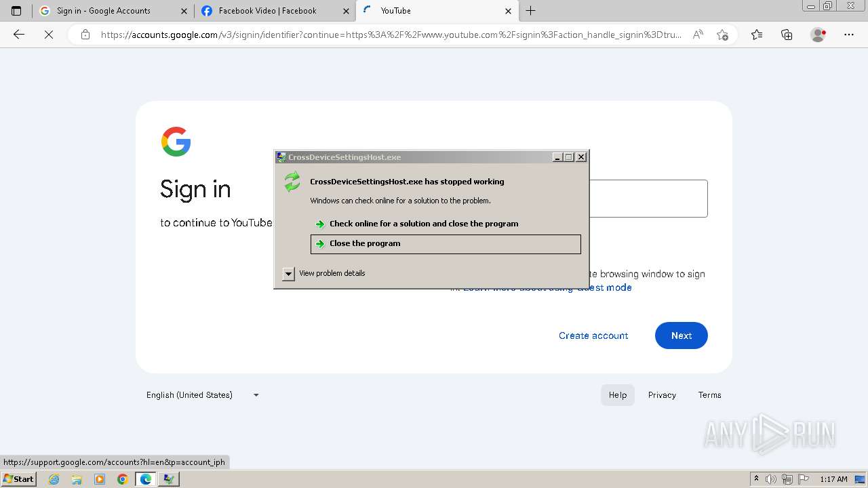The height and width of the screenshot is (488, 868).
Task: Open the tab actions menu icon
Action: click(x=16, y=11)
